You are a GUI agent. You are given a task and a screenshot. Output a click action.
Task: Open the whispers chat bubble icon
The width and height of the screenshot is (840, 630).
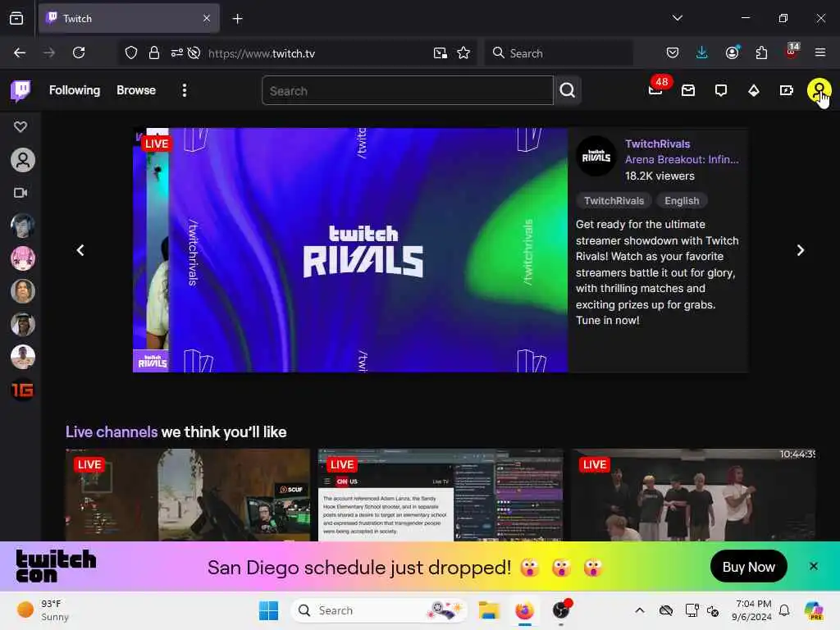[x=721, y=90]
